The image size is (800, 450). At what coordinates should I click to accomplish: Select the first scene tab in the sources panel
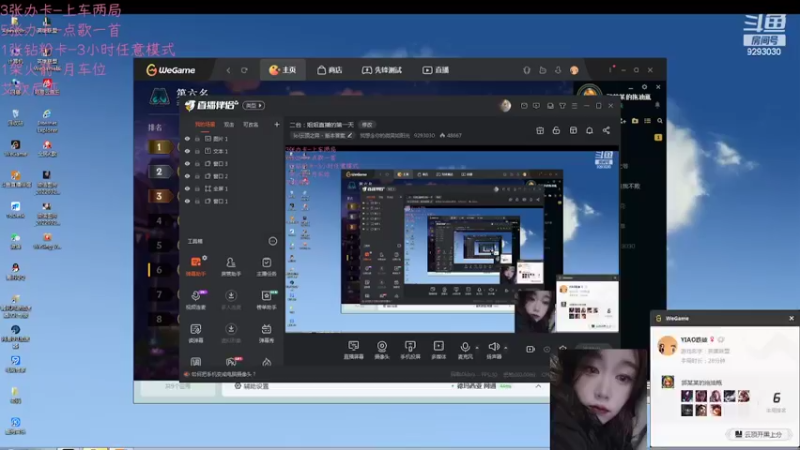(205, 124)
